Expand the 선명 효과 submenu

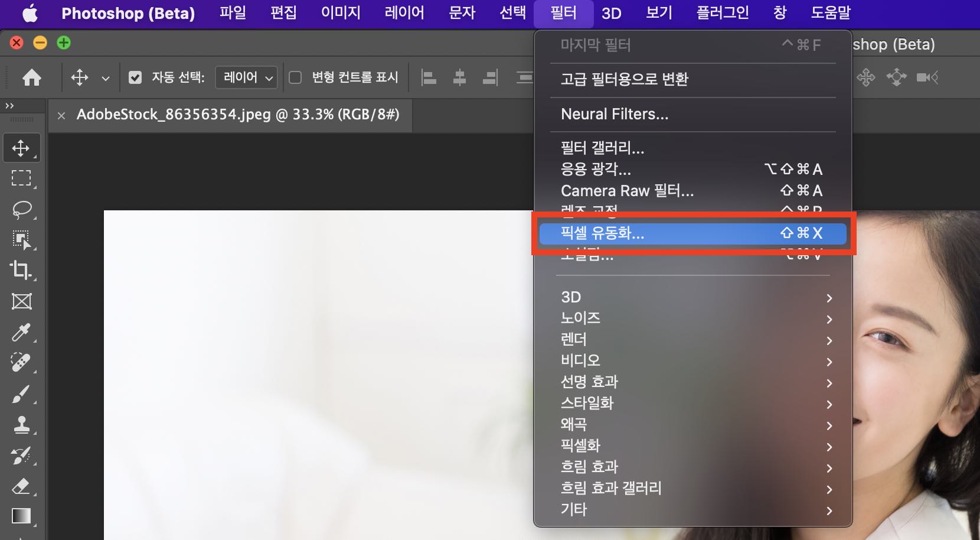(x=693, y=382)
